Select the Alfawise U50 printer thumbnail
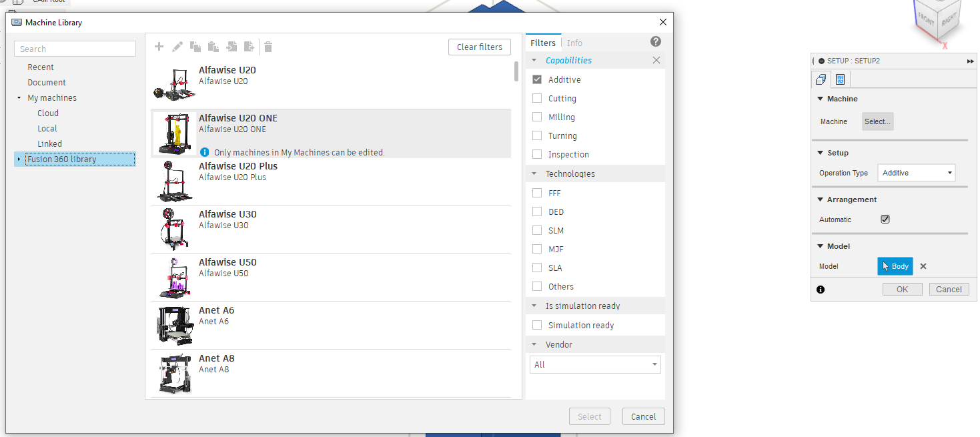980x437 pixels. (174, 278)
